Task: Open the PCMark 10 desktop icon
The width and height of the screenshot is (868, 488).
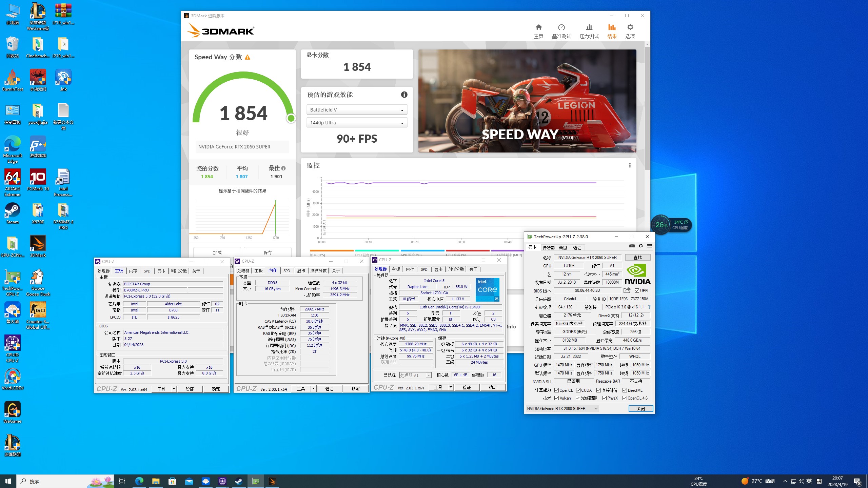Action: click(x=38, y=180)
